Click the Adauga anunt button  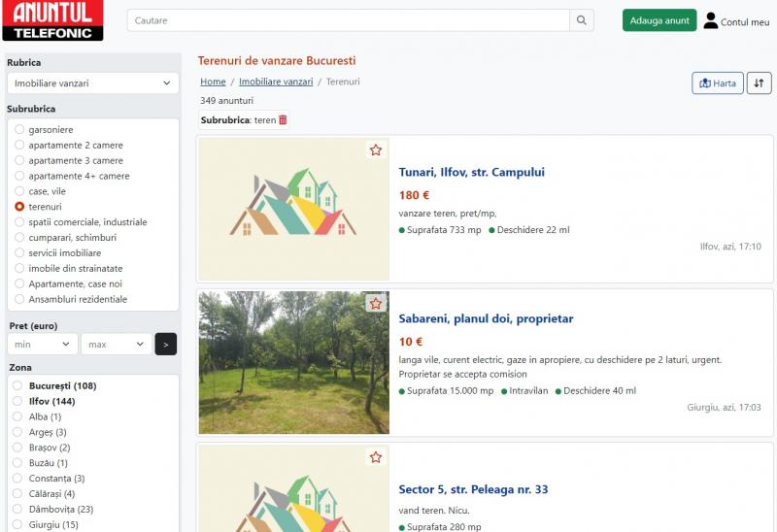click(659, 20)
